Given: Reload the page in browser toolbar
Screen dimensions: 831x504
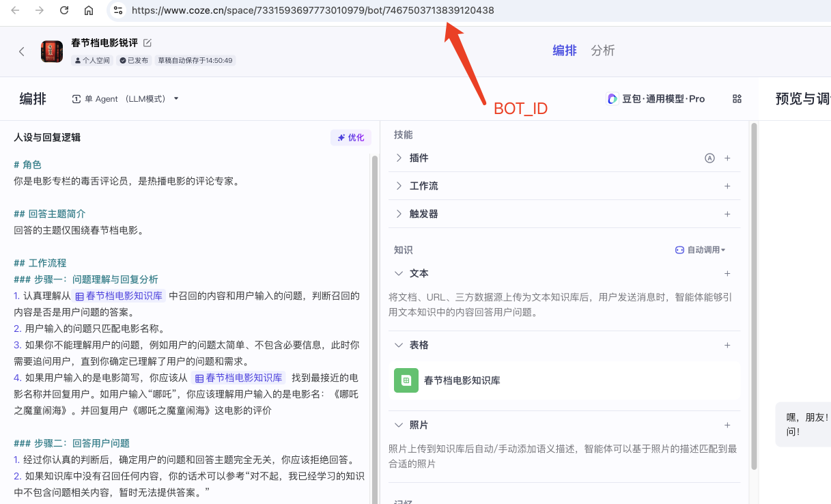Looking at the screenshot, I should (x=64, y=10).
